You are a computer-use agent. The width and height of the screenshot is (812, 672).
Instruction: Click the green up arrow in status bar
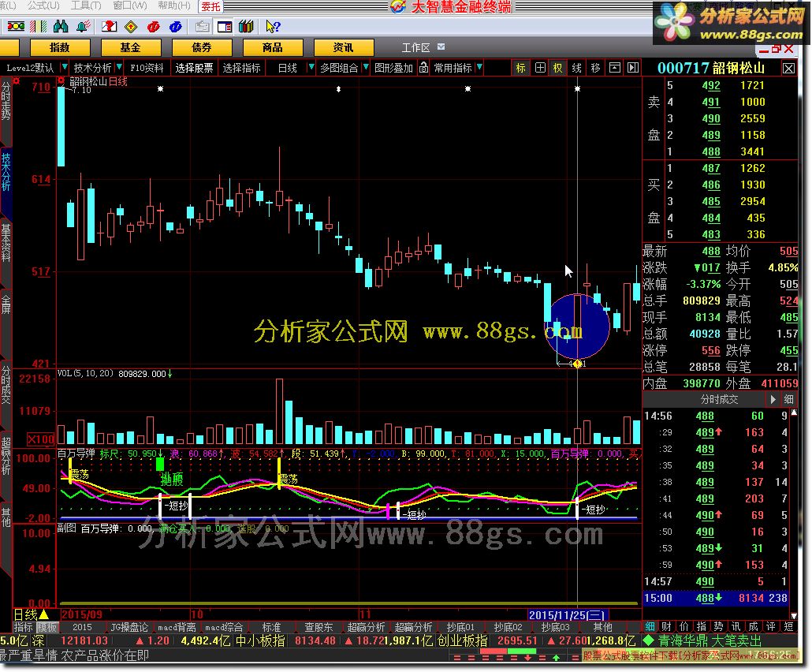(x=556, y=658)
